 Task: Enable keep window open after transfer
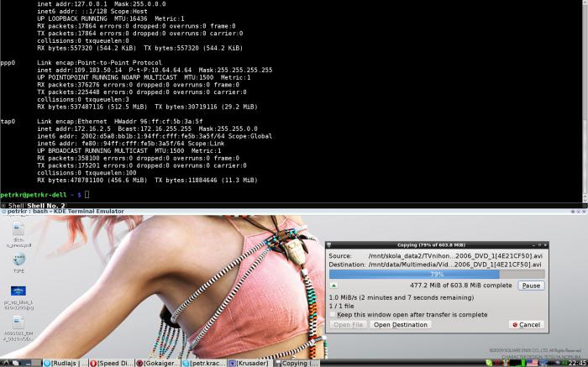point(333,315)
